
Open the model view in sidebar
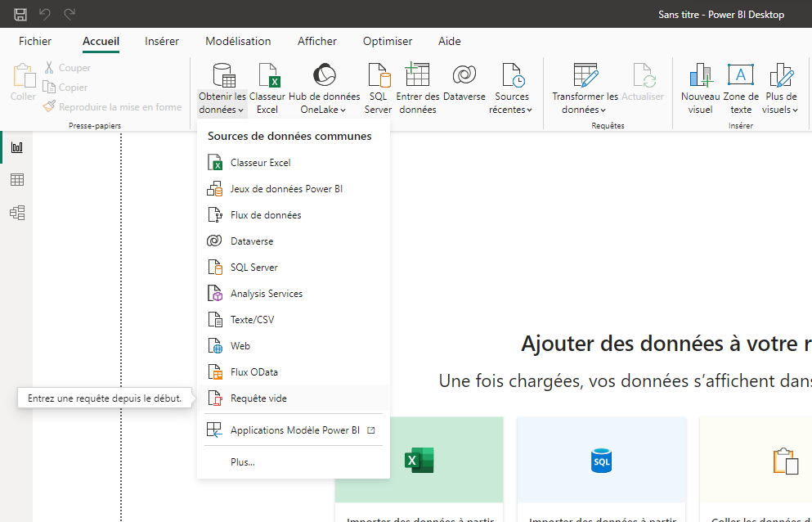(x=17, y=213)
